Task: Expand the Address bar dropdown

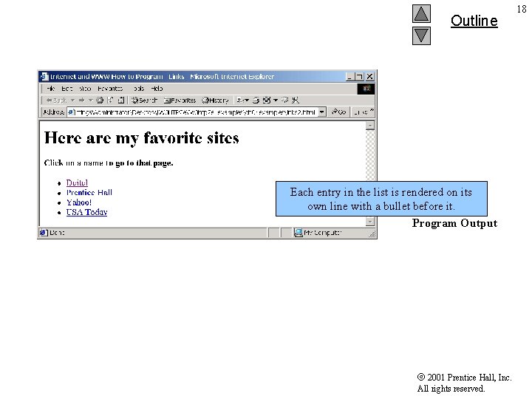Action: [322, 112]
